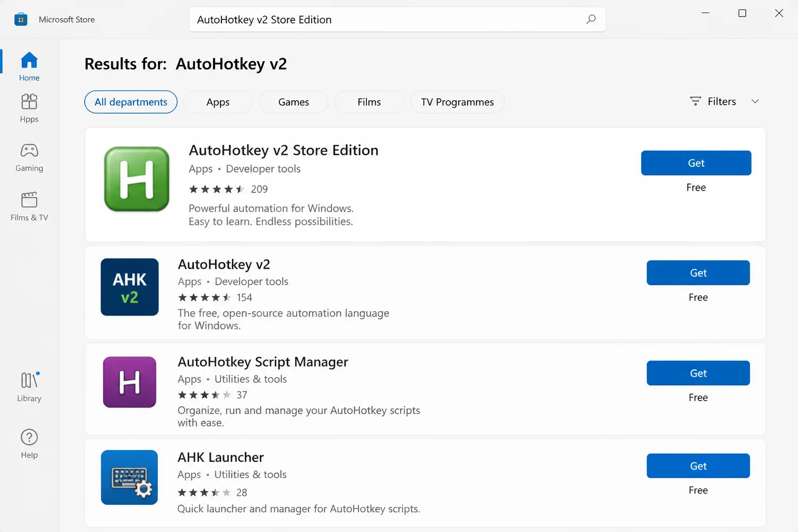The width and height of the screenshot is (798, 532).
Task: Click 'Powerful automation for Windows.' description
Action: pos(271,208)
